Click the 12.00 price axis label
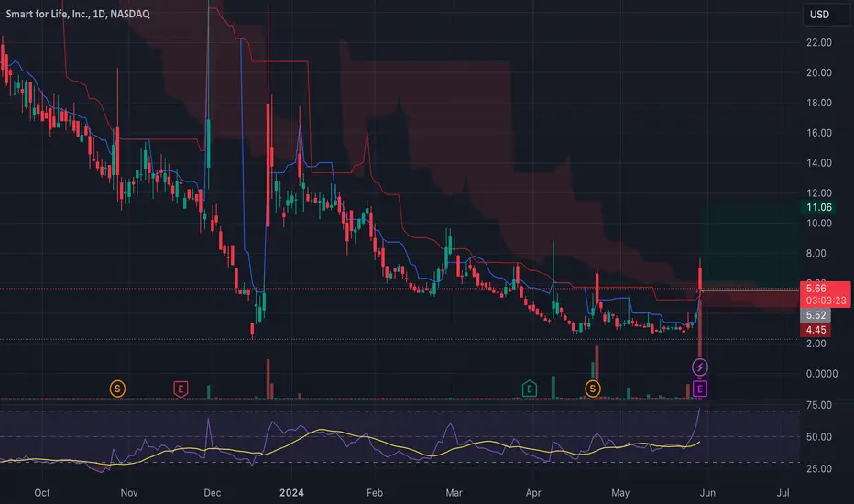The height and width of the screenshot is (504, 854). click(819, 192)
